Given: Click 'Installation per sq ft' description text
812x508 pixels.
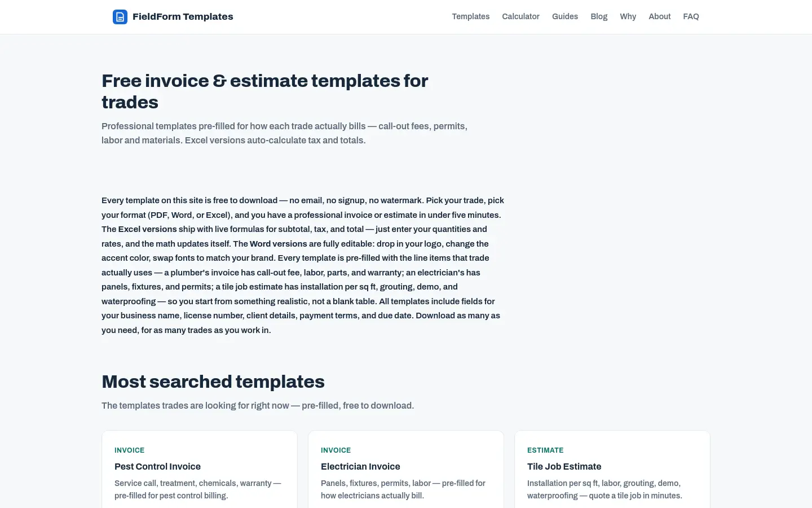Looking at the screenshot, I should click(604, 489).
